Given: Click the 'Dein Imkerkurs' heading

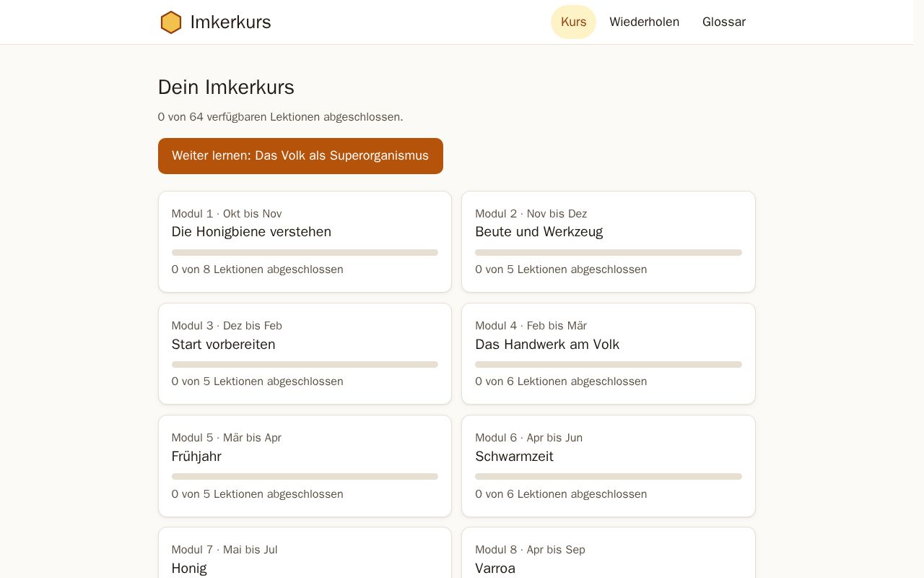Looking at the screenshot, I should pyautogui.click(x=226, y=87).
